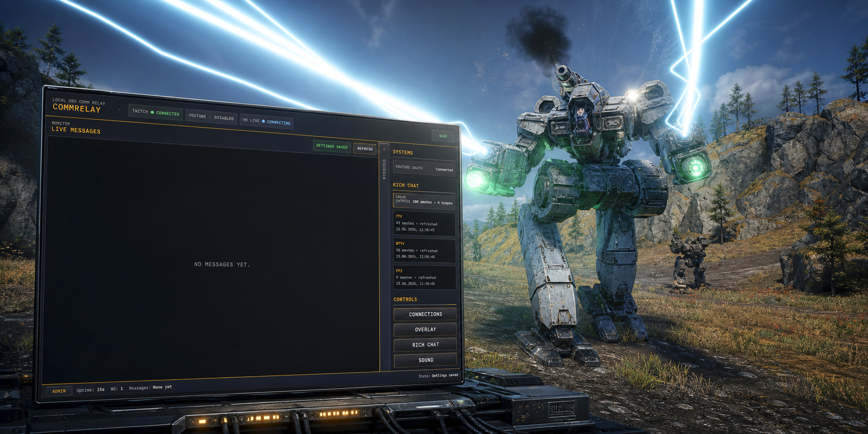Open the Rich Chat control button
868x434 pixels.
click(x=425, y=344)
